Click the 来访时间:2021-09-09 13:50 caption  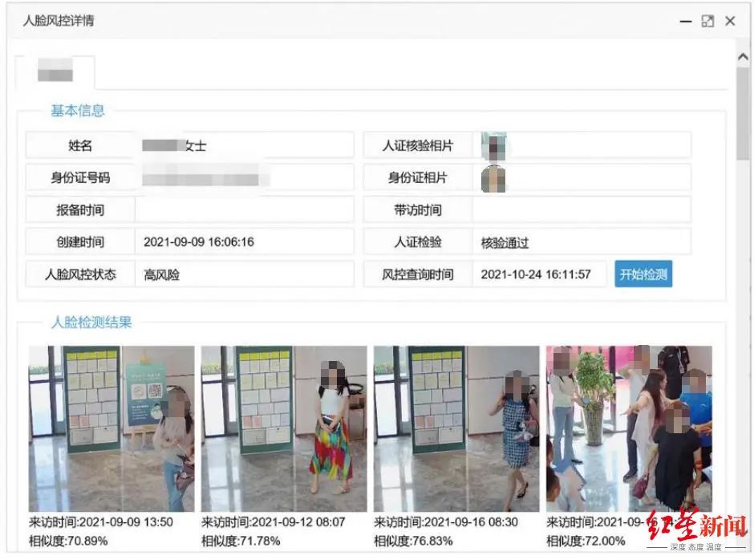(x=100, y=522)
